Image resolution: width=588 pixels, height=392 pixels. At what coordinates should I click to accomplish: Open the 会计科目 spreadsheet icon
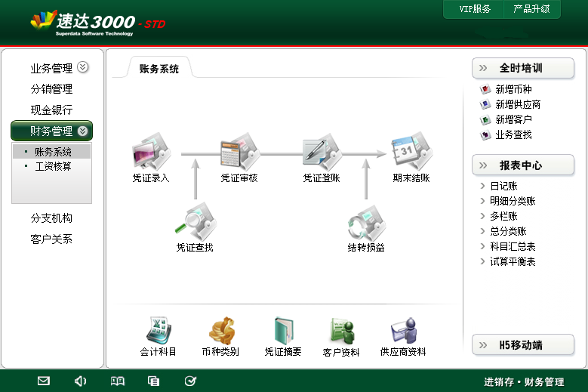pyautogui.click(x=159, y=330)
